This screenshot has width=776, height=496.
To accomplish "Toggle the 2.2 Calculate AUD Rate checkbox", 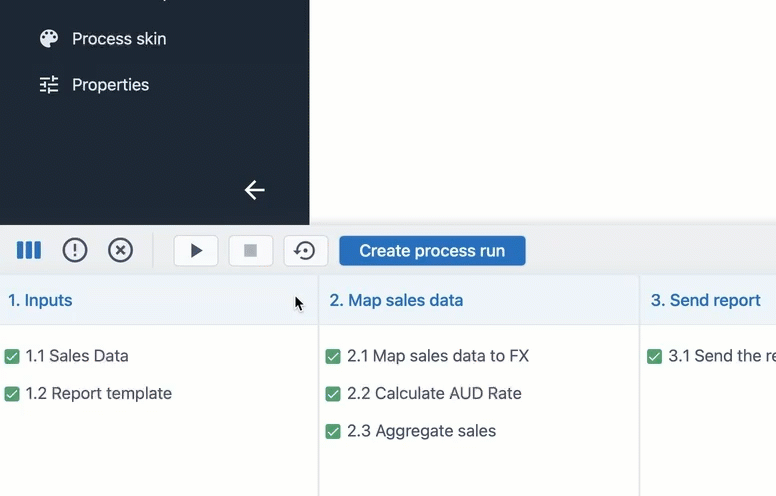I will (x=333, y=394).
